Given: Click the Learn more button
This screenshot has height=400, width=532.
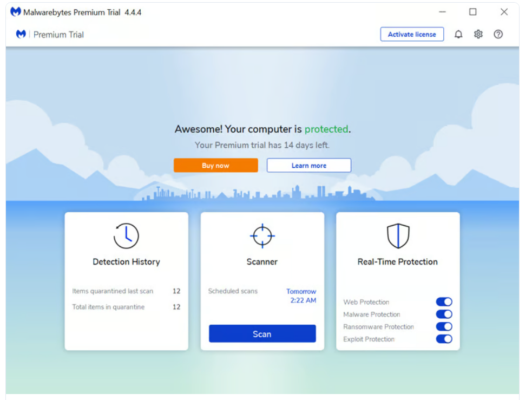Looking at the screenshot, I should (x=308, y=166).
